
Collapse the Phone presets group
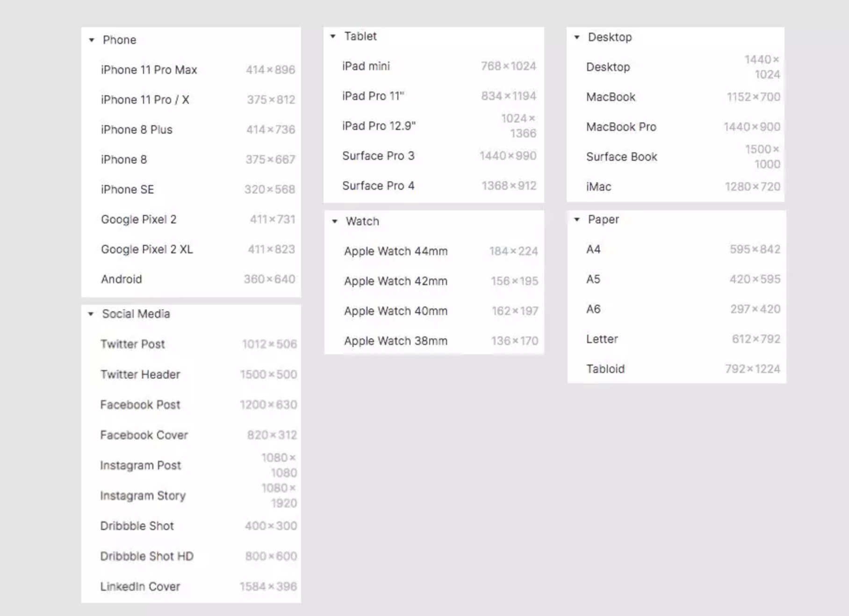pyautogui.click(x=92, y=40)
